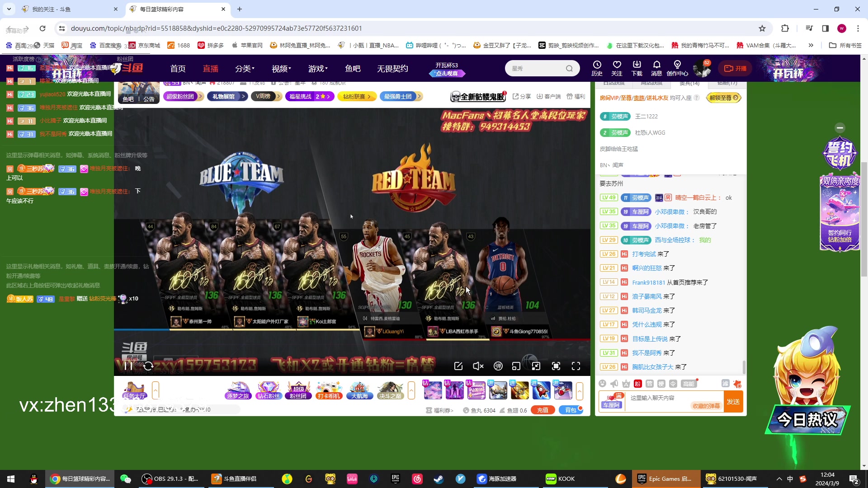This screenshot has height=488, width=868.
Task: Open 鱼吧 menu item
Action: [353, 68]
